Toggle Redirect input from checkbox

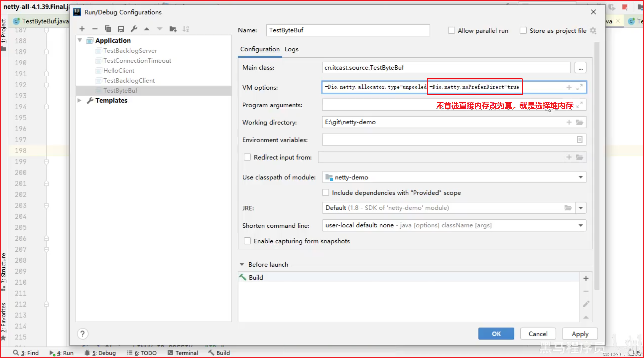coord(247,157)
